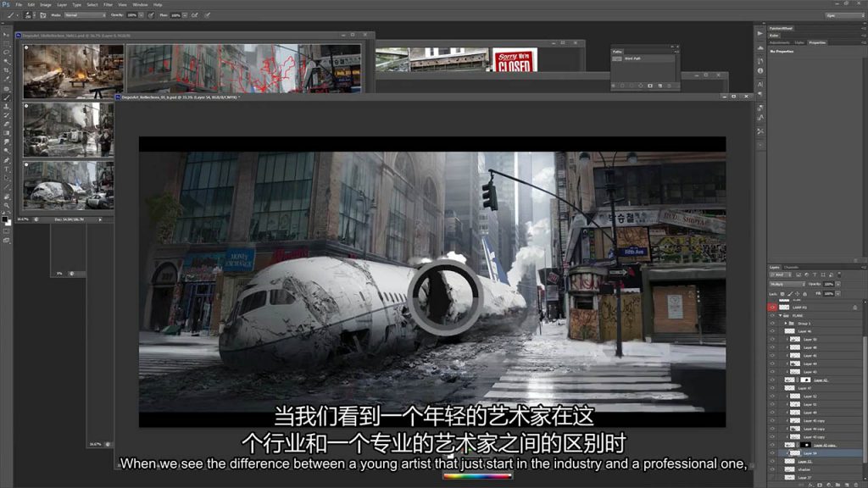Add a layer mask in Layers panel
Screen dimensions: 868x488
point(821,485)
